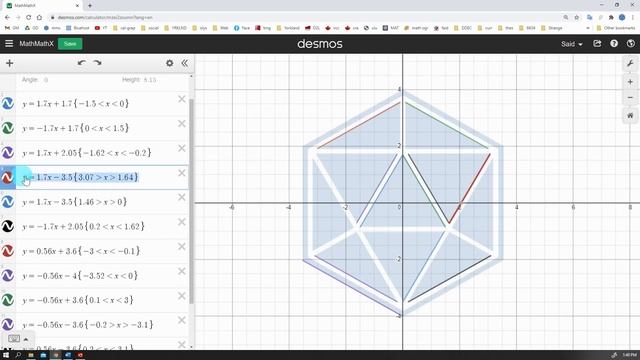Close the MathMathX browser tab
This screenshot has height=360, width=640.
77,6
